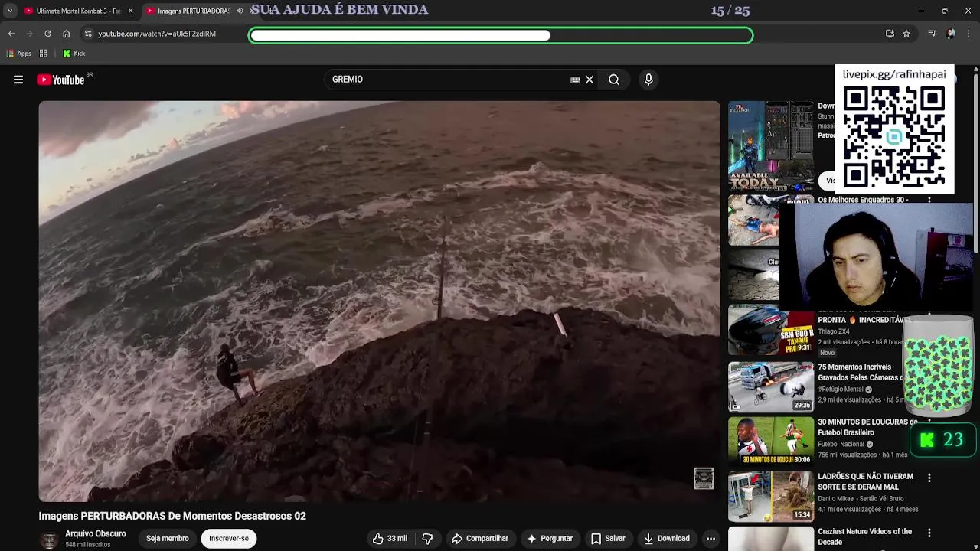Reload the YouTube page
The image size is (980, 551).
[x=47, y=34]
